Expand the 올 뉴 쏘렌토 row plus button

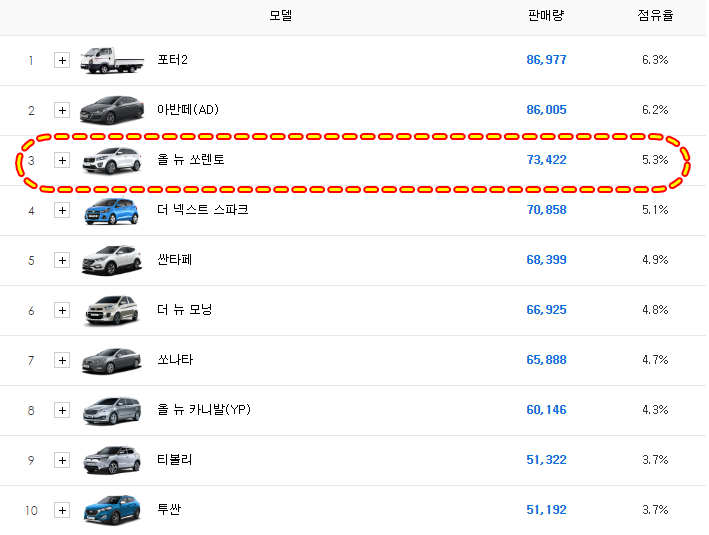[62, 160]
